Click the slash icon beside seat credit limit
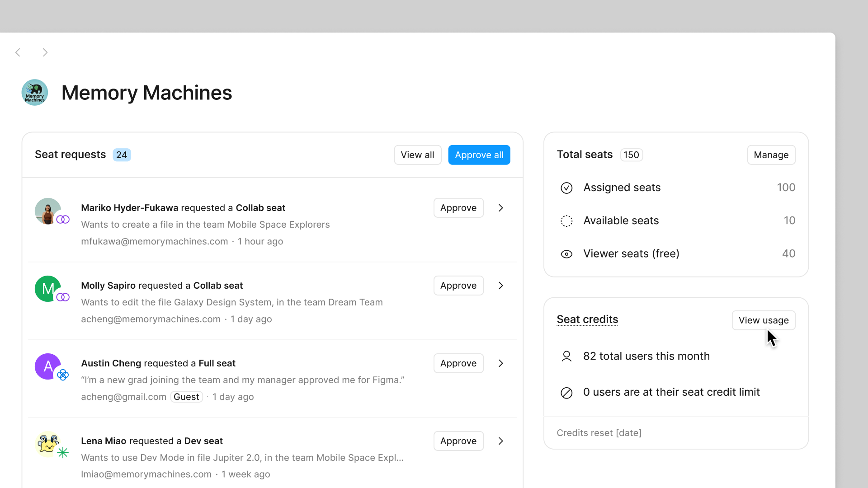Image resolution: width=868 pixels, height=488 pixels. point(566,393)
